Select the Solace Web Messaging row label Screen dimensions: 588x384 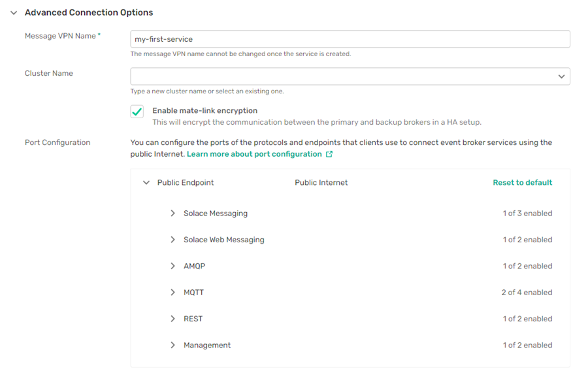pyautogui.click(x=223, y=240)
